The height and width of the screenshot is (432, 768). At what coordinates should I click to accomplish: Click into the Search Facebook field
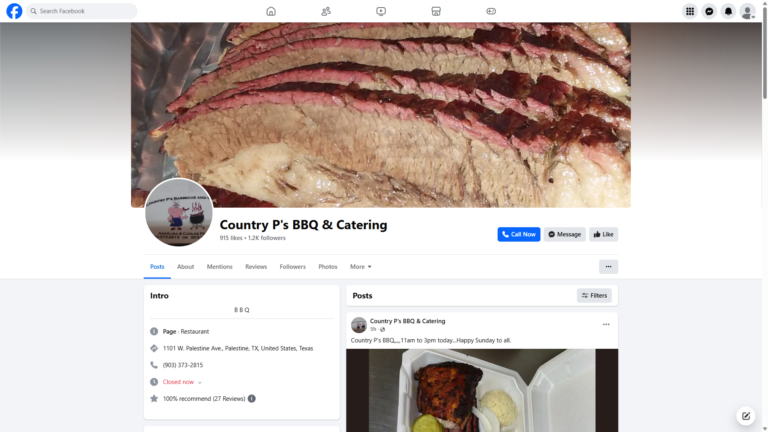click(x=82, y=11)
